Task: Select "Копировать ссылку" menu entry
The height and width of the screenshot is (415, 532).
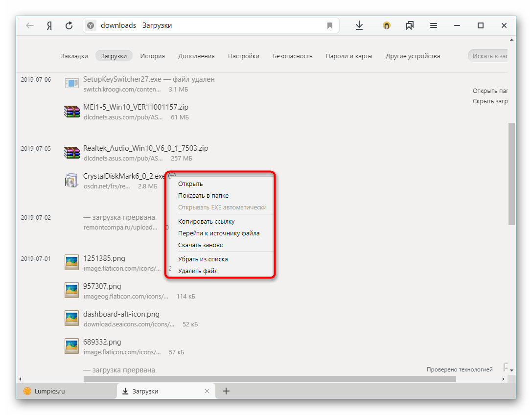Action: click(206, 222)
